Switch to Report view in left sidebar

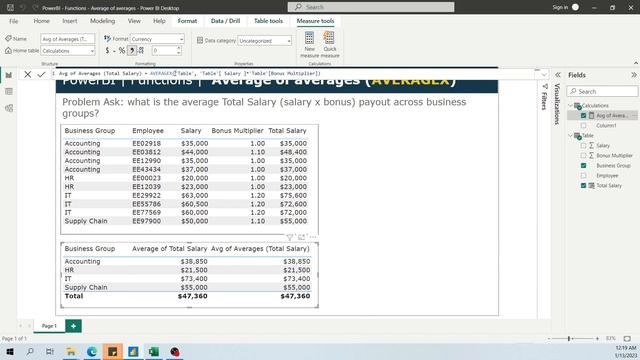[9, 75]
